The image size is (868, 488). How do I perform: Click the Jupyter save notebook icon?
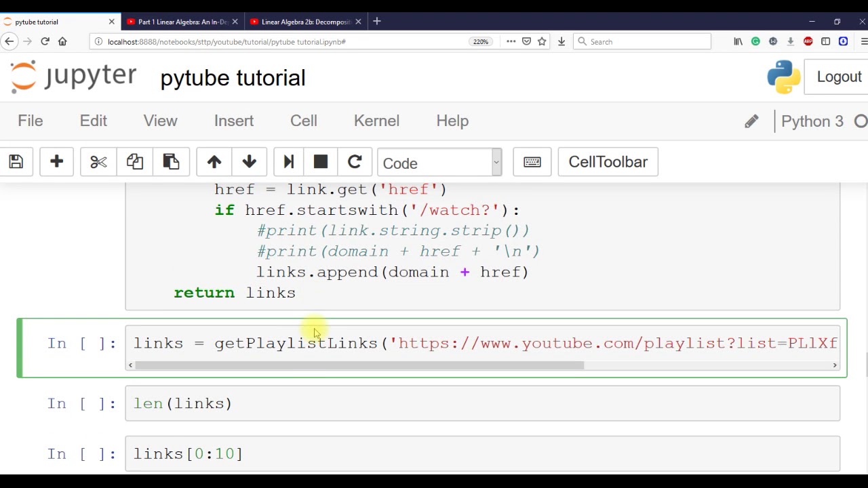tap(16, 162)
